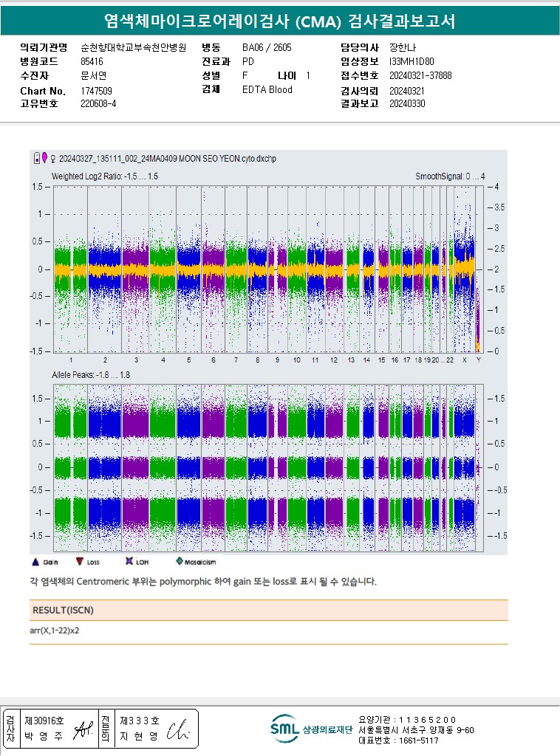Click the blue Gain triangle legend icon
The width and height of the screenshot is (560, 756).
35,562
